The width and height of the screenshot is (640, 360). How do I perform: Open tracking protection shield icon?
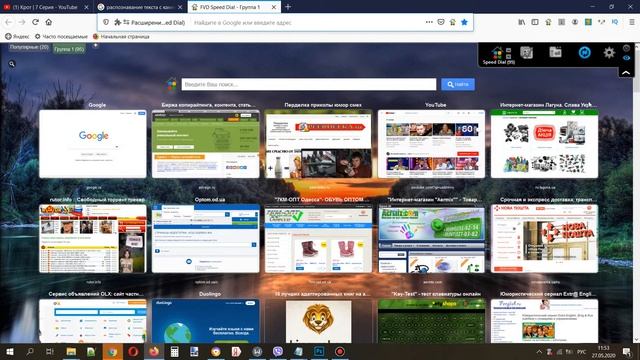pyautogui.click(x=106, y=22)
